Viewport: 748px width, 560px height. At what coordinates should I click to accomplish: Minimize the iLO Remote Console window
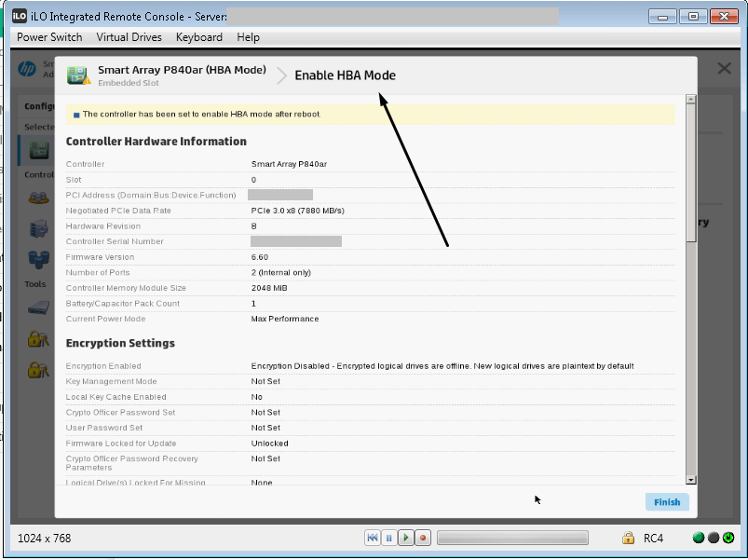662,17
